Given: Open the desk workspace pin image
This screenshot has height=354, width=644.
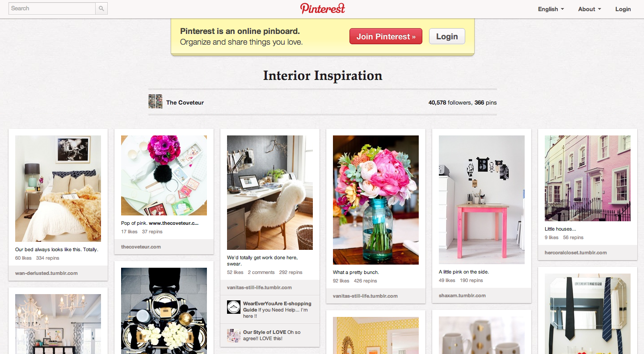Looking at the screenshot, I should pos(270,193).
